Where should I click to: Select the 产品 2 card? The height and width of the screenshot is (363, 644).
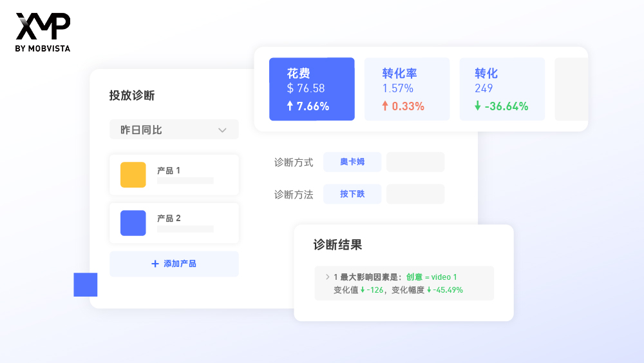(174, 223)
